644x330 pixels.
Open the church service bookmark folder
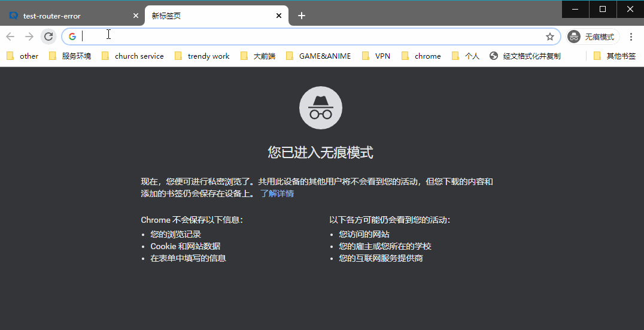click(x=133, y=56)
